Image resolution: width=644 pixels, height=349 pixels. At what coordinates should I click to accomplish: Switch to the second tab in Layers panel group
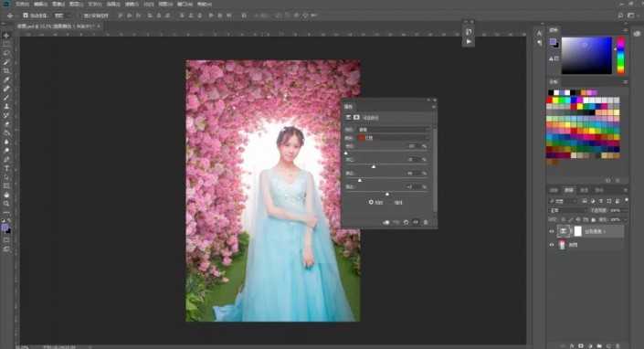point(569,190)
